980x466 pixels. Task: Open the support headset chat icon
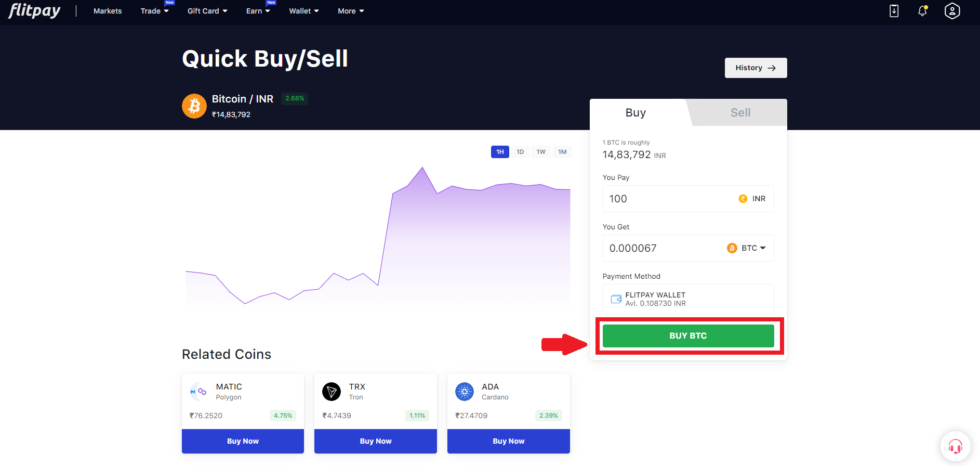click(955, 446)
